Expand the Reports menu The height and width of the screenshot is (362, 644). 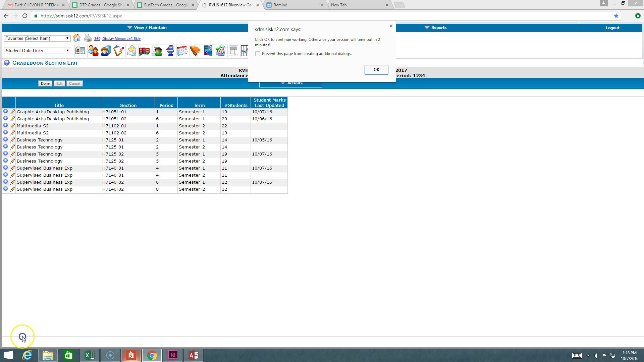coord(435,27)
